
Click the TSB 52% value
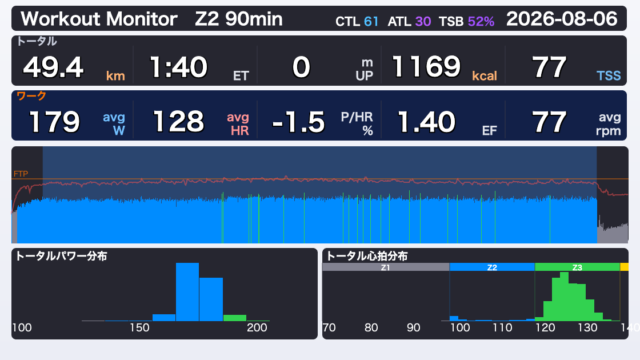(467, 21)
